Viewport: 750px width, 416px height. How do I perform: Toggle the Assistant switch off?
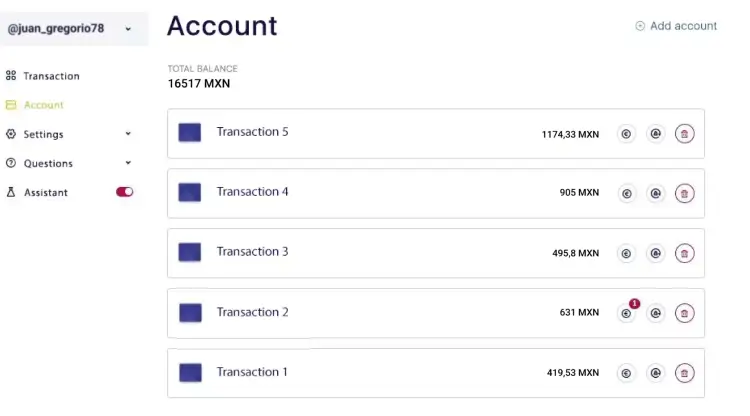pyautogui.click(x=124, y=192)
